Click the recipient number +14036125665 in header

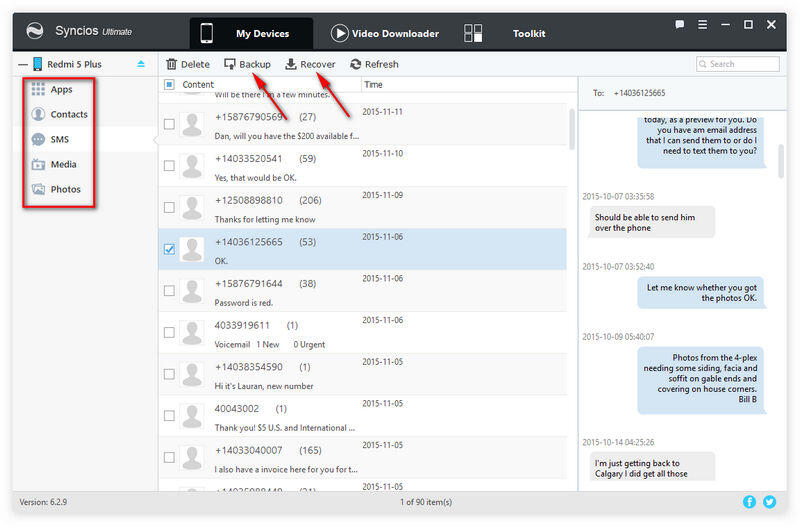(639, 93)
